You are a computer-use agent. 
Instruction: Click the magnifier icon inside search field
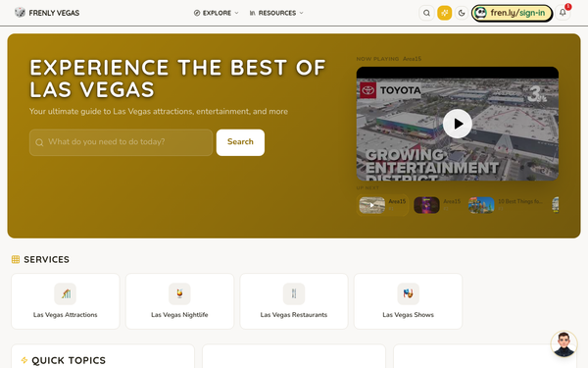[39, 142]
